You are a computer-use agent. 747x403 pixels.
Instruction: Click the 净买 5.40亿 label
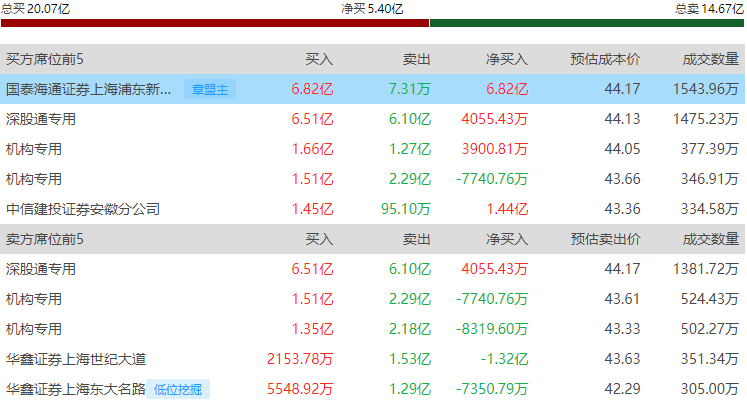click(x=372, y=8)
